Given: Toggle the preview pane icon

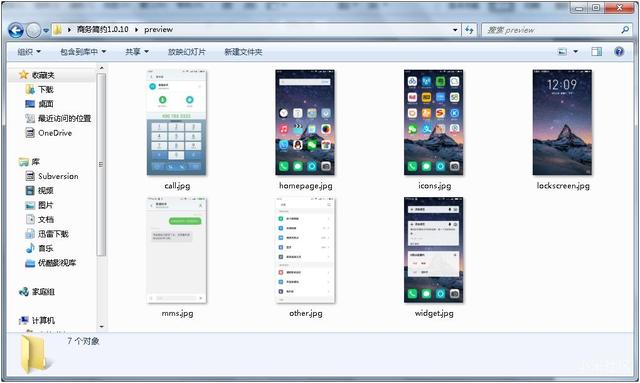Looking at the screenshot, I should pos(596,51).
